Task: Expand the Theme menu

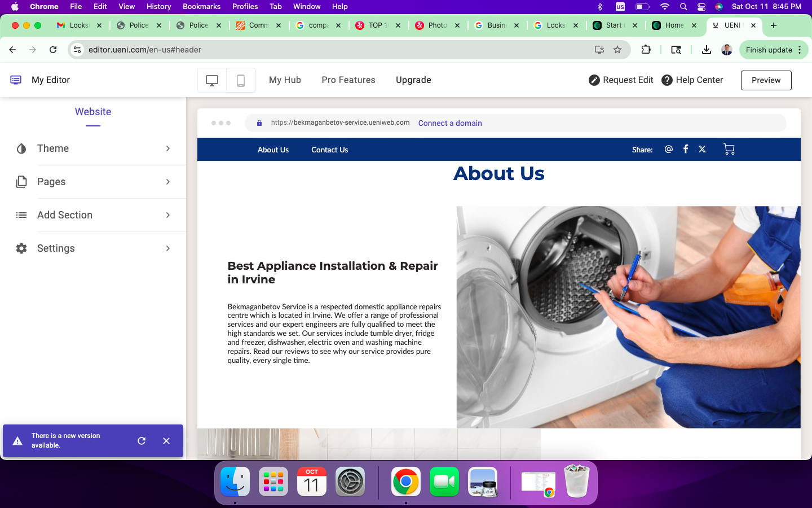Action: point(93,148)
